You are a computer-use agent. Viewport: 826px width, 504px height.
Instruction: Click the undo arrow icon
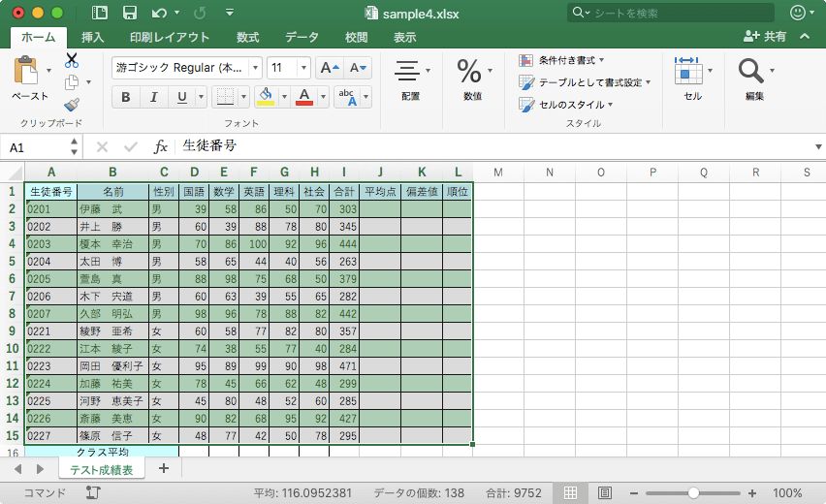(159, 13)
